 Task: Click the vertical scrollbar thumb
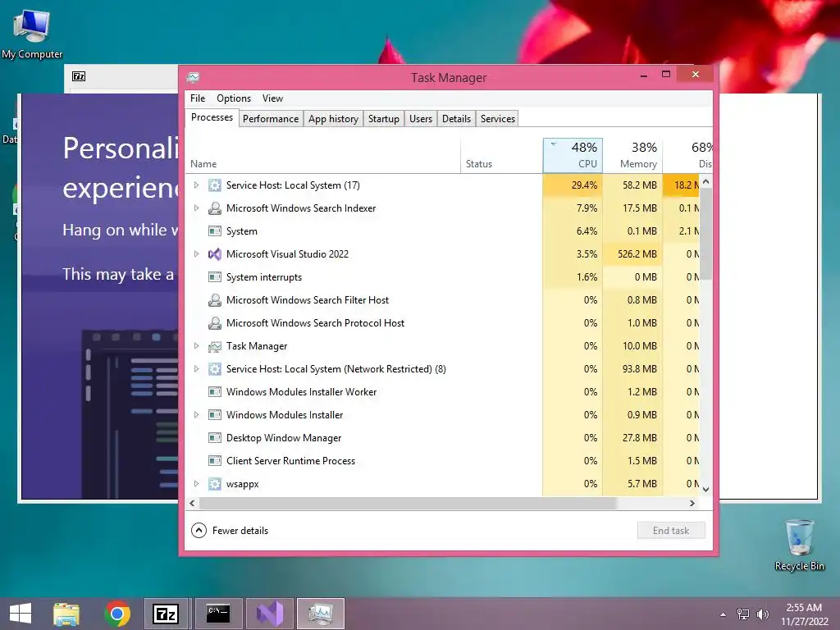click(x=706, y=234)
